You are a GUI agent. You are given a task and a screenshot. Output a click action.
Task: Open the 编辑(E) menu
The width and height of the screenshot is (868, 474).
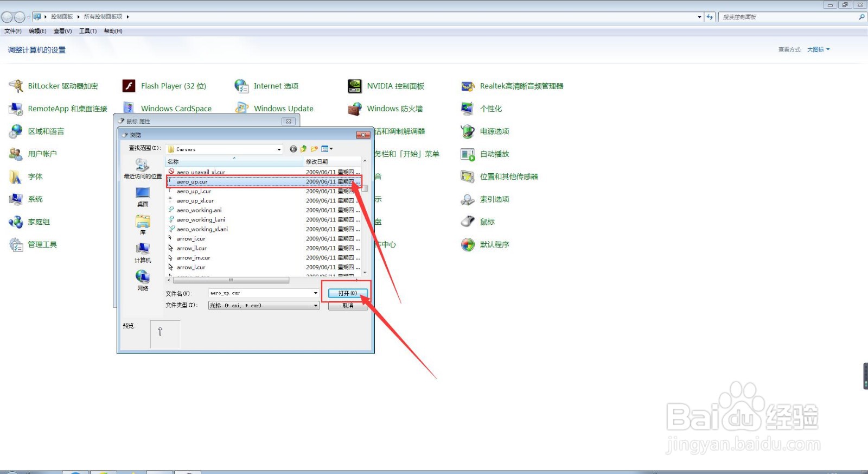(37, 31)
